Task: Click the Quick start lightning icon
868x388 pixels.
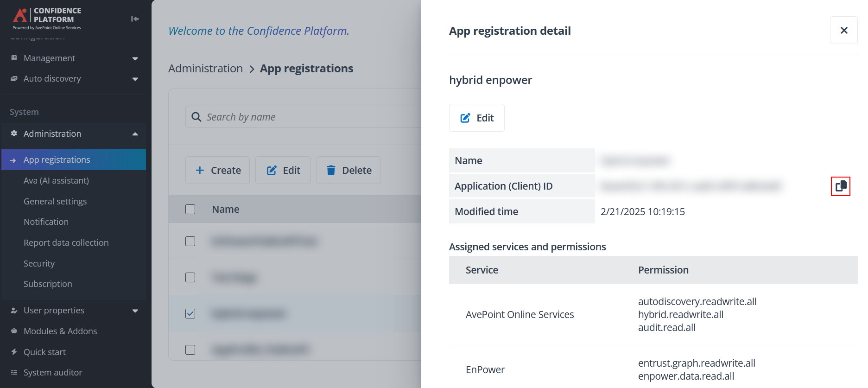Action: coord(14,352)
